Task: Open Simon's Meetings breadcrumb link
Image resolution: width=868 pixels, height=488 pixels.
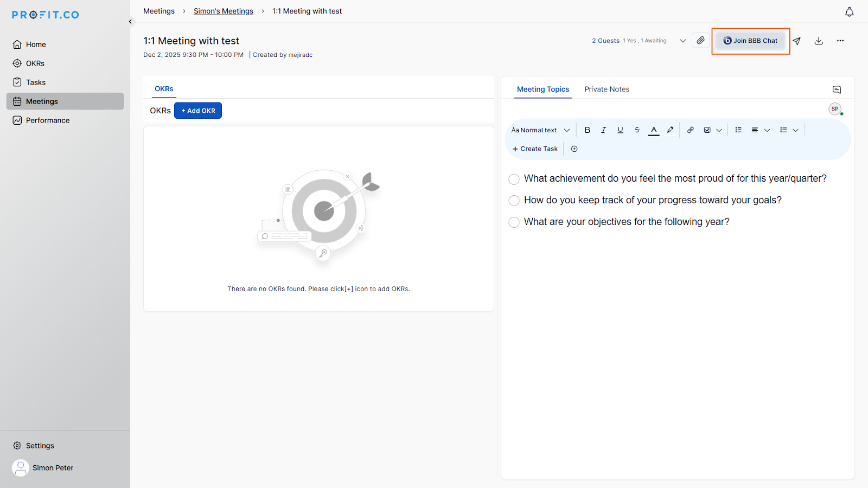Action: tap(224, 11)
